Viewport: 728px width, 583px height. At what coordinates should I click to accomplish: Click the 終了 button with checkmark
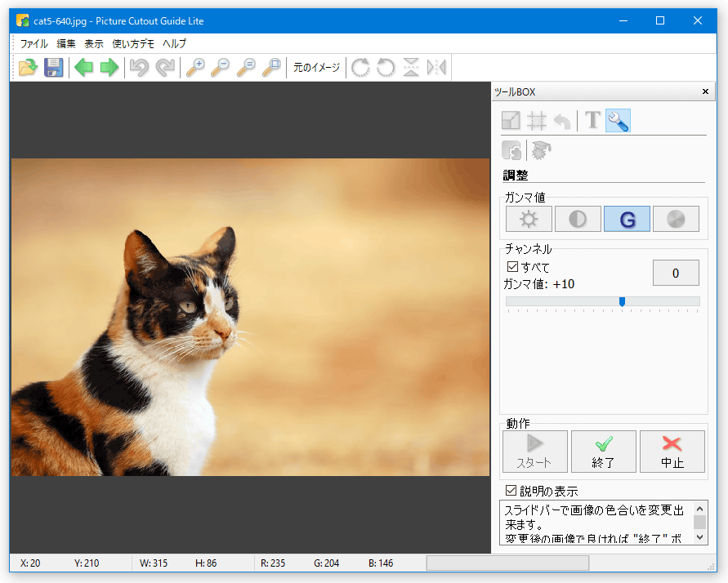(x=604, y=452)
